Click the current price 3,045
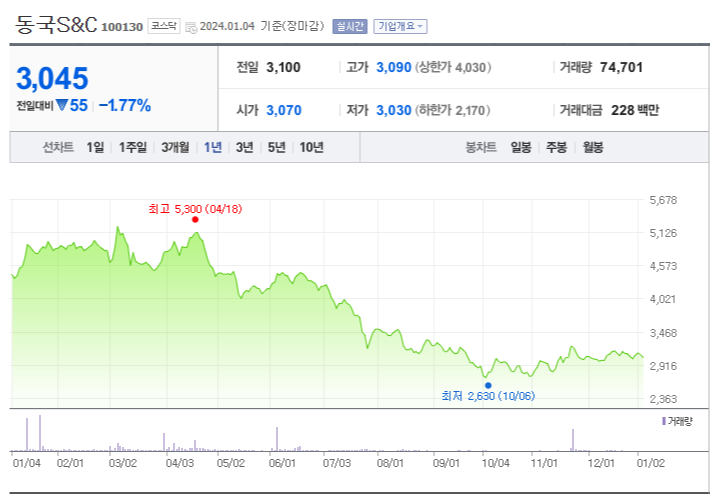The height and width of the screenshot is (494, 710). [52, 78]
